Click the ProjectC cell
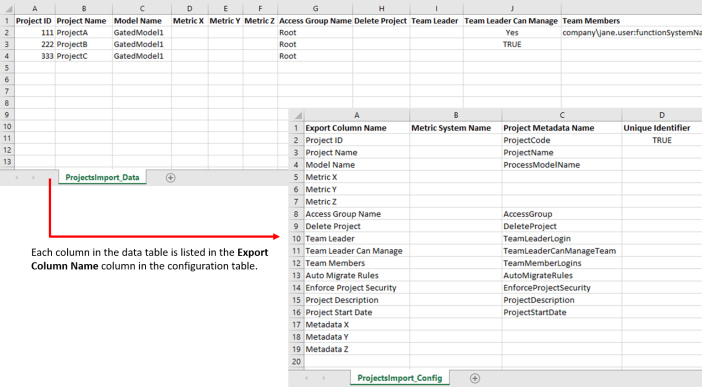 [x=84, y=56]
